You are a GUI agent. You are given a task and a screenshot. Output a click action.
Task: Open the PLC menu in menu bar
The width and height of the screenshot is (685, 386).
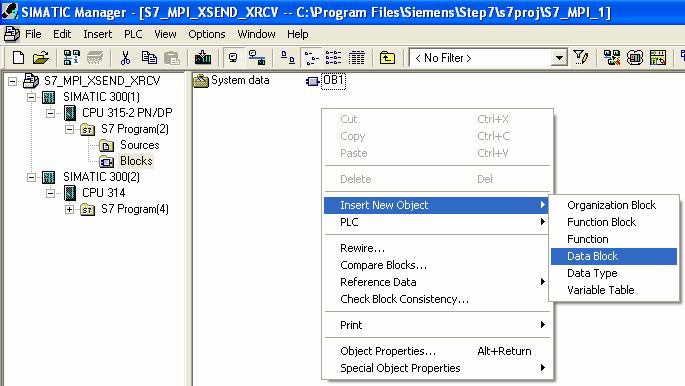[x=133, y=34]
